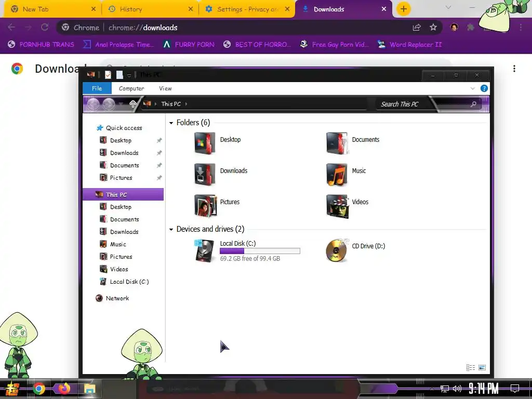This screenshot has height=399, width=532.
Task: Click the pin icon beside Quick access Documents
Action: [x=159, y=165]
